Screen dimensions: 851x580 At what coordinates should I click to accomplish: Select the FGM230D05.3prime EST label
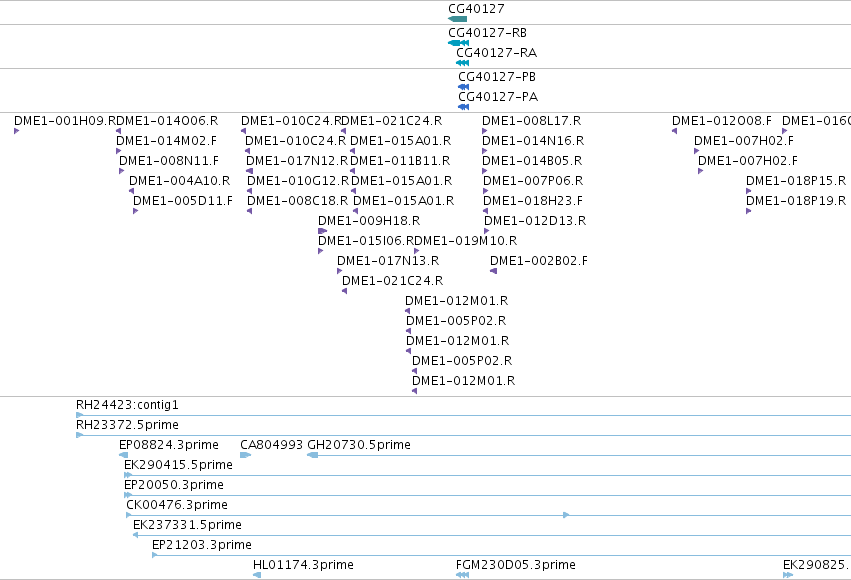[516, 565]
